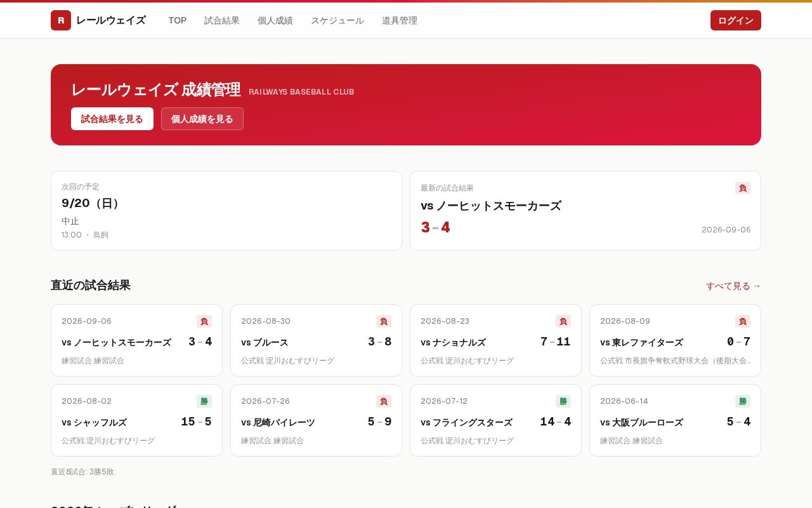Open 道具管理 in the navigation bar
The image size is (812, 508).
pos(400,20)
